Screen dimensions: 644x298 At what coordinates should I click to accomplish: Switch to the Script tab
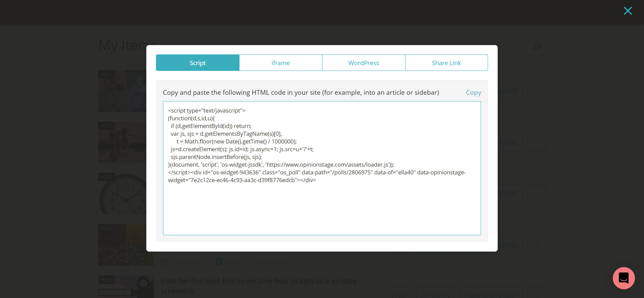tap(198, 63)
